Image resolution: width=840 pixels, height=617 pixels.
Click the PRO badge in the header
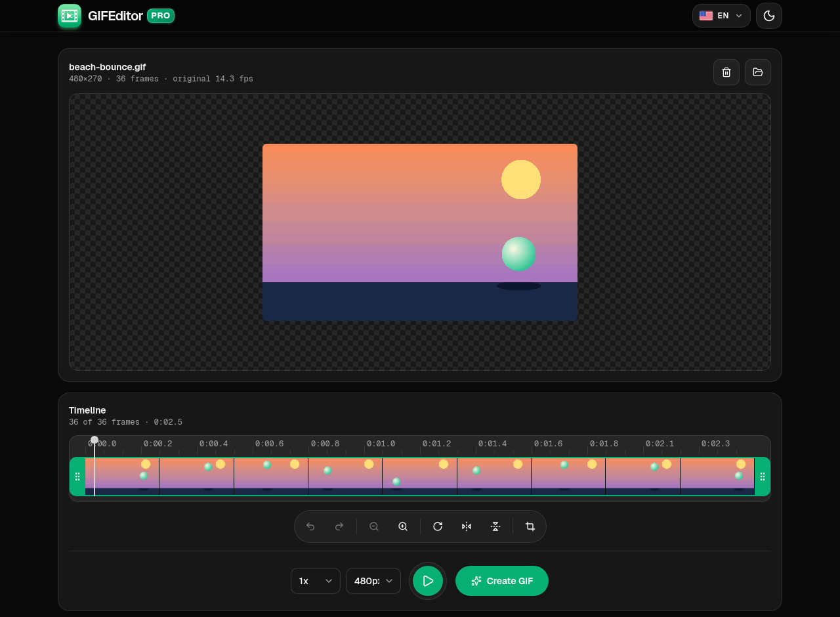[161, 16]
